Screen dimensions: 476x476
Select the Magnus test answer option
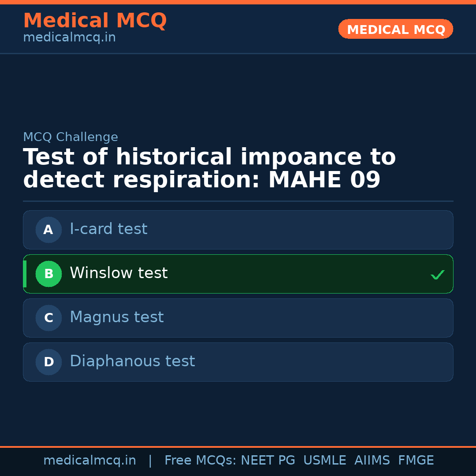tap(238, 318)
